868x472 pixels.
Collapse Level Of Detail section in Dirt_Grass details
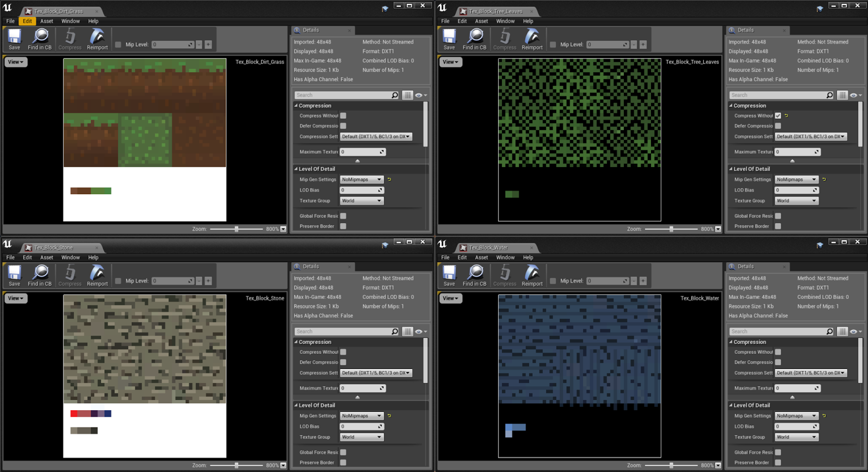[296, 169]
